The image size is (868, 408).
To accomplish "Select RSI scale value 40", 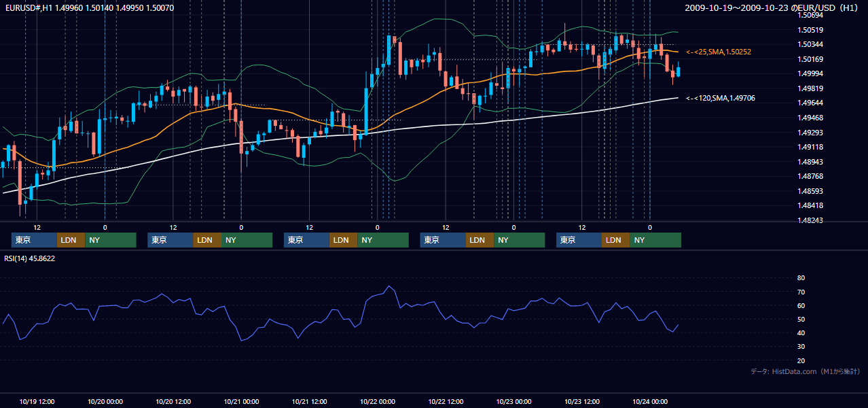I will point(801,333).
